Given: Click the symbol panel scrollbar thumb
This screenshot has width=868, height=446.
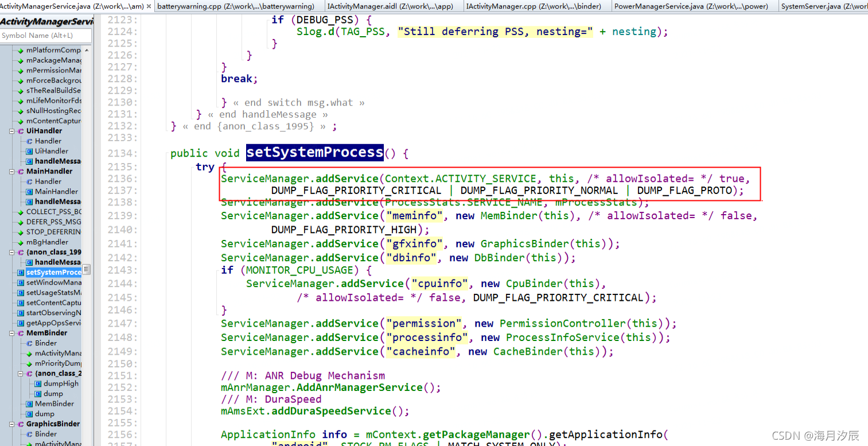Looking at the screenshot, I should point(87,269).
